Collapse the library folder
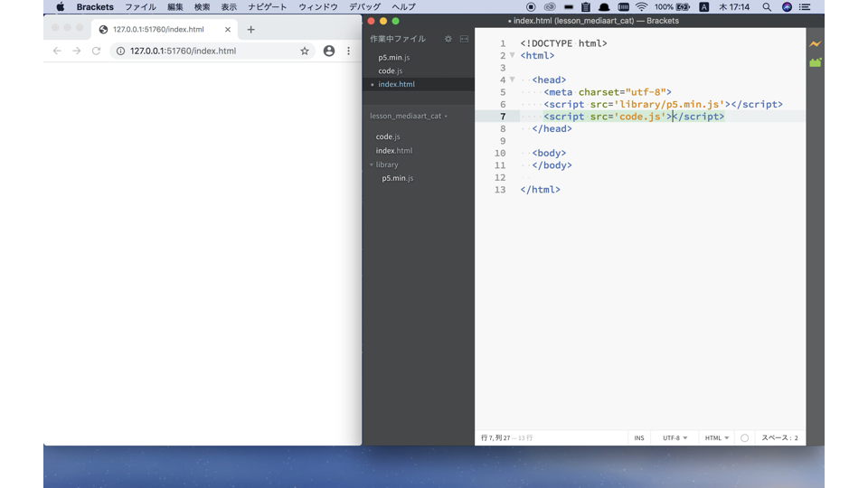 pos(372,164)
